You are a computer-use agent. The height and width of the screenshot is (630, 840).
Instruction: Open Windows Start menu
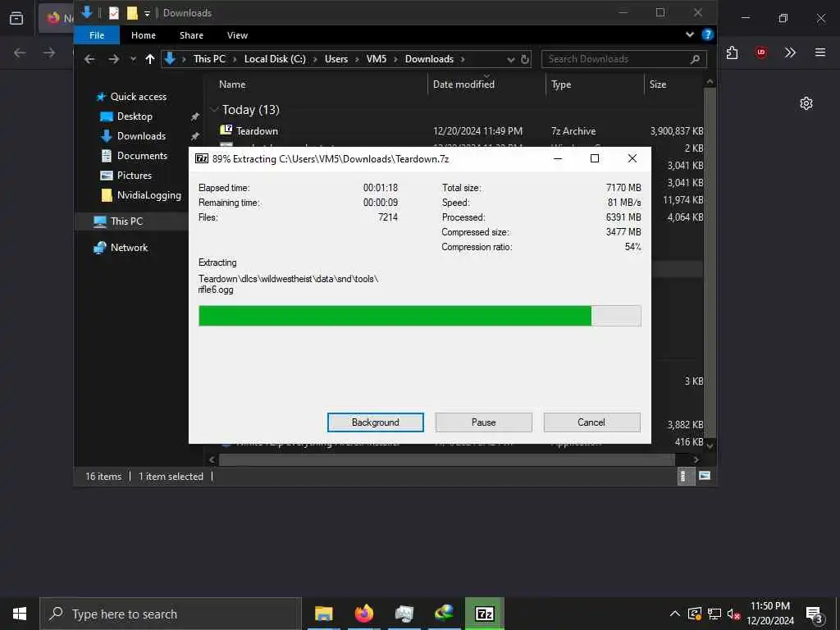(20, 614)
